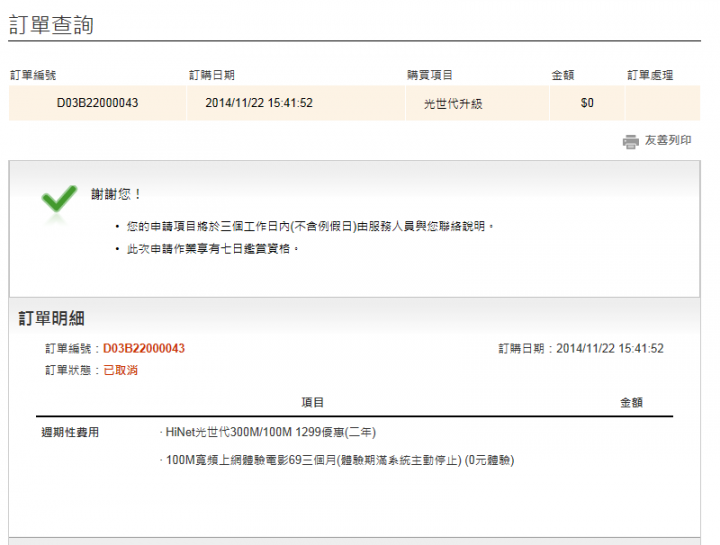This screenshot has height=545, width=720.
Task: Click the 金額 column header in top table
Action: (x=562, y=75)
